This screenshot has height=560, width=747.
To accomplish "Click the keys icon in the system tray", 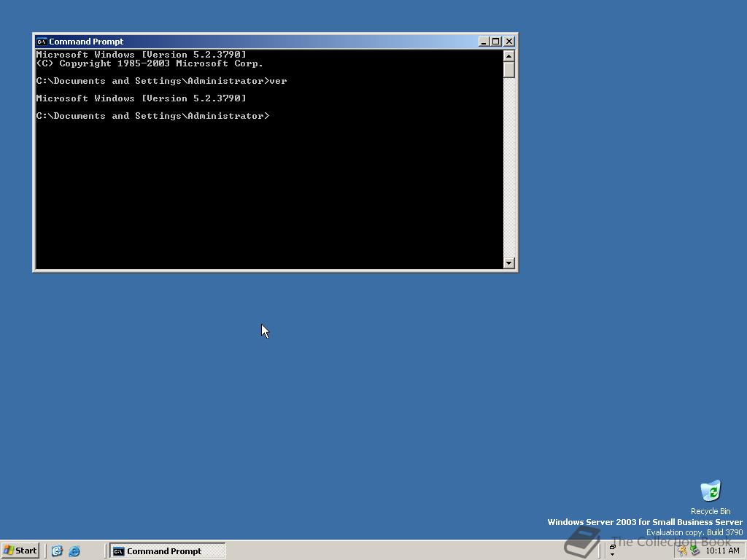I will coord(683,551).
